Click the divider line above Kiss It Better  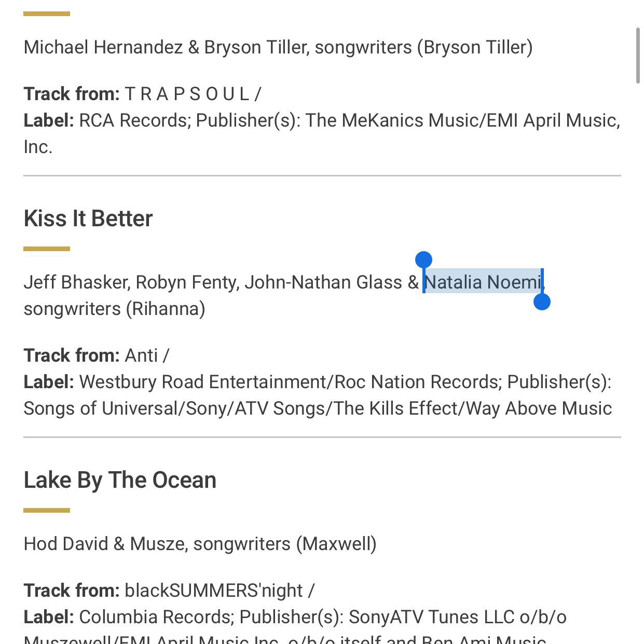pos(322,176)
